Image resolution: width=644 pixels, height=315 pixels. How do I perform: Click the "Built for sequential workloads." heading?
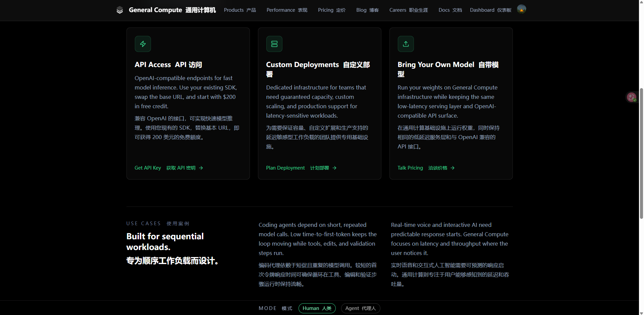point(165,242)
